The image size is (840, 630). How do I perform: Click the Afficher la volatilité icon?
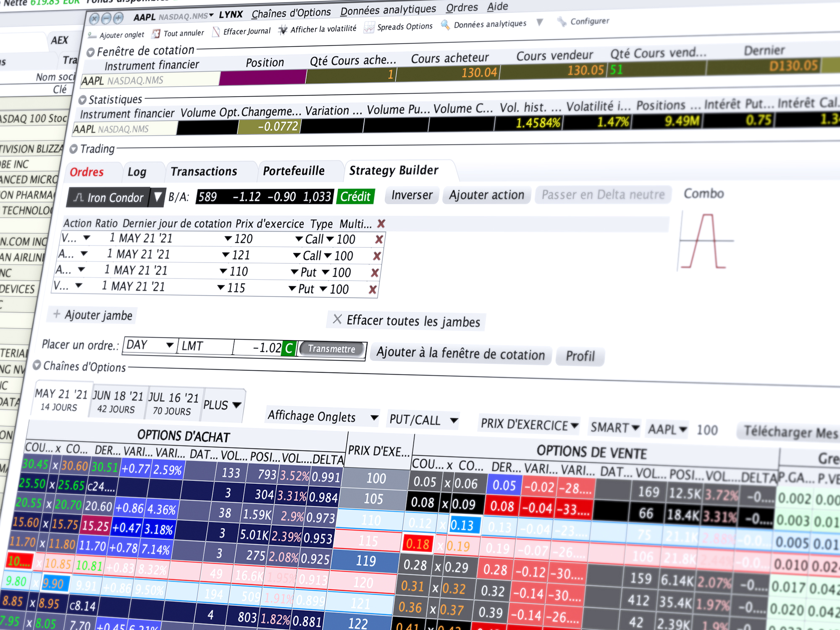[283, 29]
